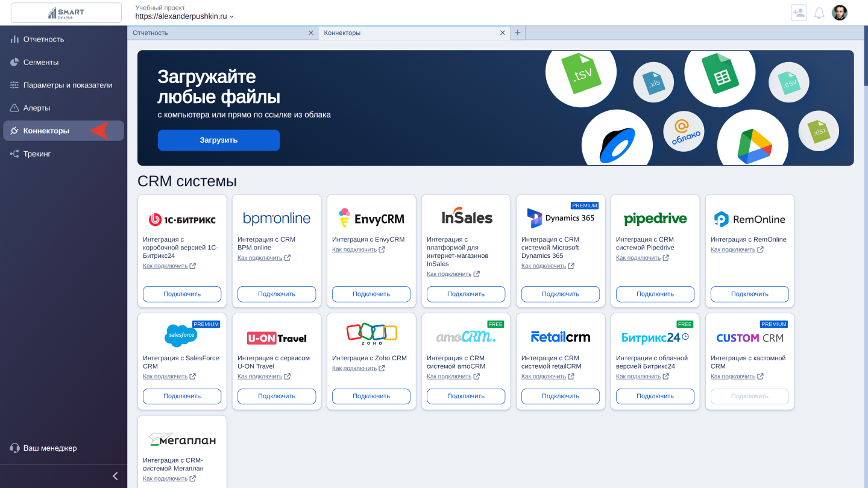Click the EnvyCRM logo
The height and width of the screenshot is (488, 868).
pos(371,219)
